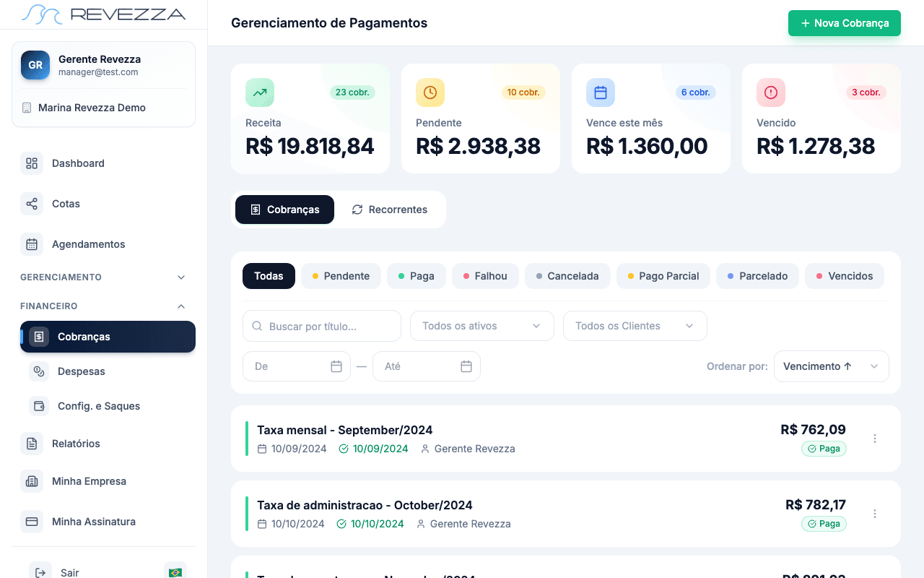Select the Cobranças tab above the filters
This screenshot has width=924, height=578.
pos(284,210)
